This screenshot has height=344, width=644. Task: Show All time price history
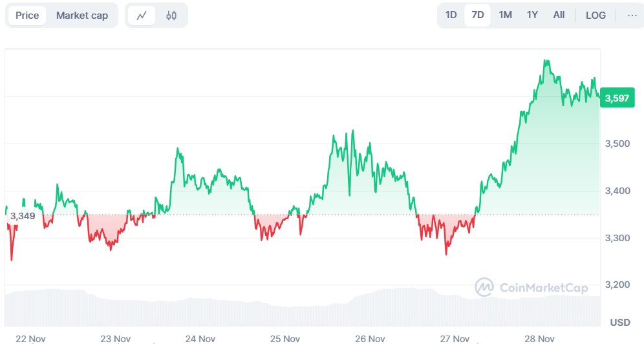point(559,15)
